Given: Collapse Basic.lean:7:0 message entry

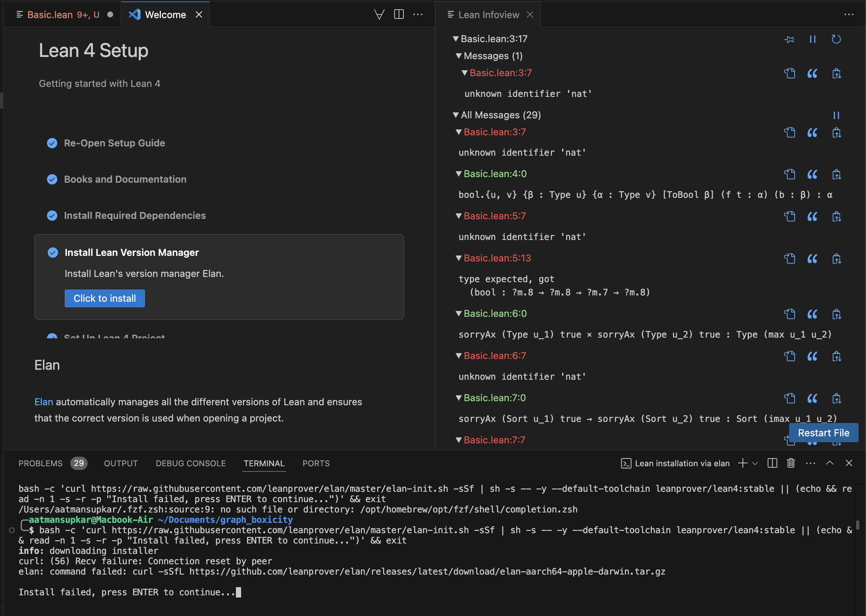Looking at the screenshot, I should [x=459, y=397].
